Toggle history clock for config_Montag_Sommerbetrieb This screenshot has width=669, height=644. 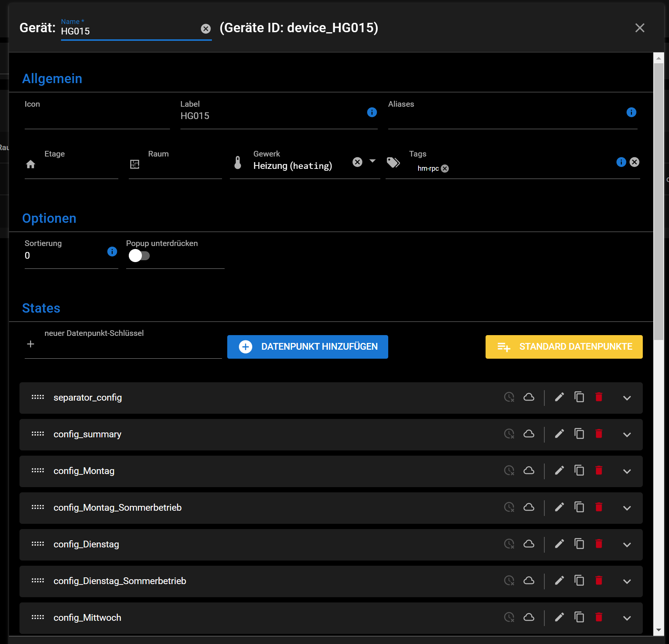[x=509, y=507]
